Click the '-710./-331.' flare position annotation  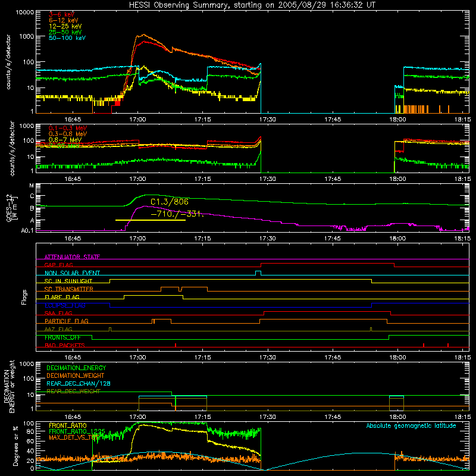pos(177,214)
